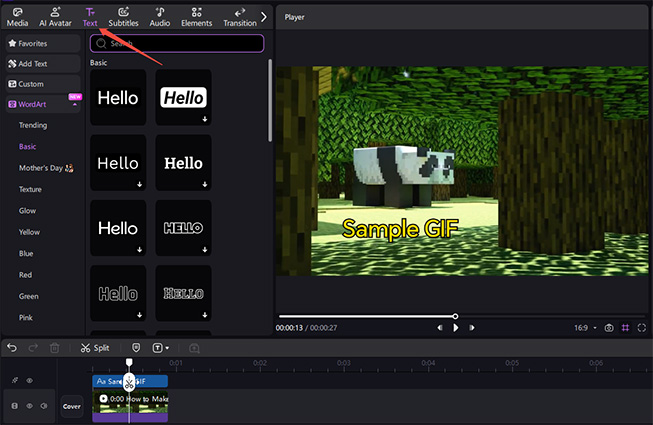This screenshot has height=425, width=653.
Task: Select Glow category
Action: (27, 211)
